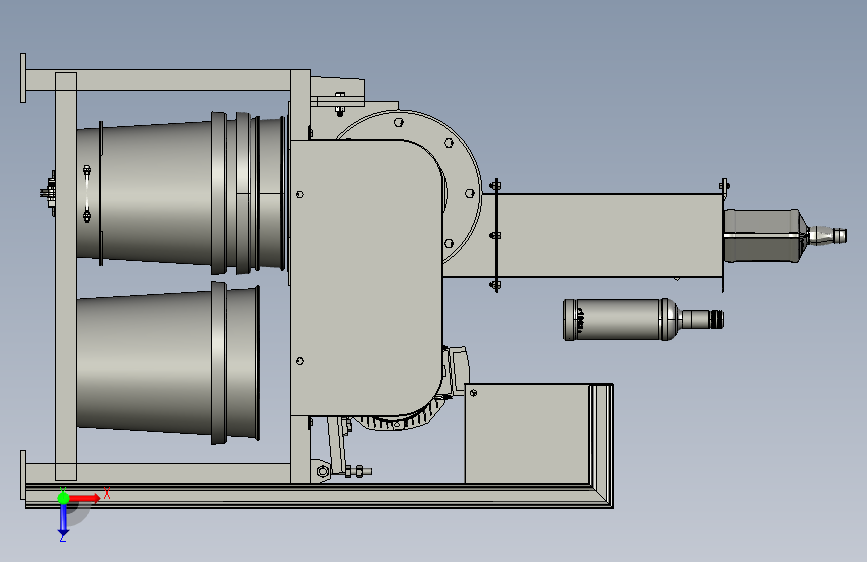Click the green Y axis dot of the triad
The width and height of the screenshot is (867, 562).
(63, 498)
